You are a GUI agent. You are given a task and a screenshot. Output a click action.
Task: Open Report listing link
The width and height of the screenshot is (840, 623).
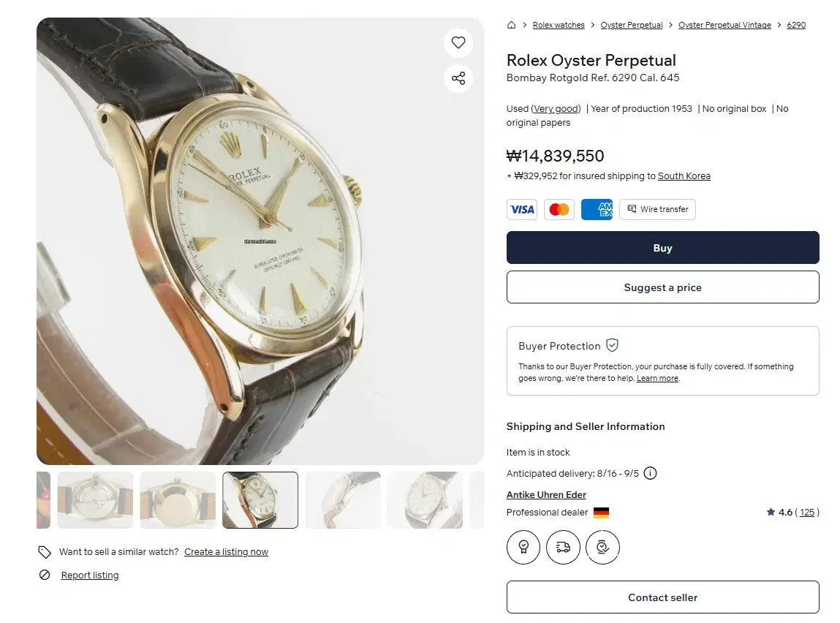tap(89, 575)
